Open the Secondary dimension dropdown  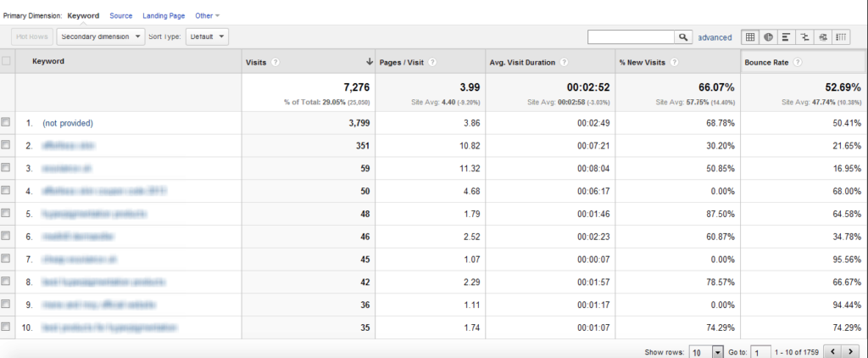coord(101,37)
